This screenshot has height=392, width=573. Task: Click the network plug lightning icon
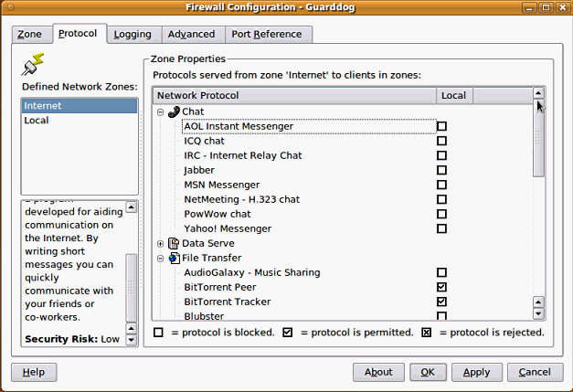pyautogui.click(x=33, y=64)
